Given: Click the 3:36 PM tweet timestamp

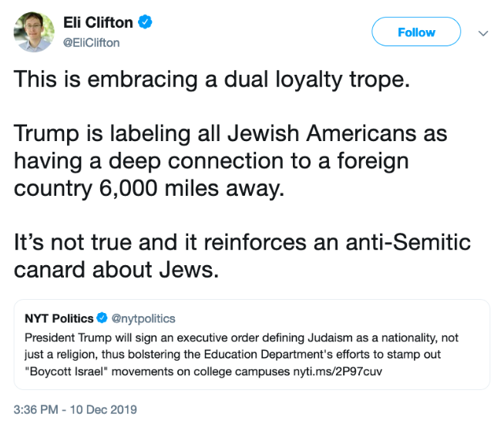Looking at the screenshot, I should pyautogui.click(x=76, y=409).
